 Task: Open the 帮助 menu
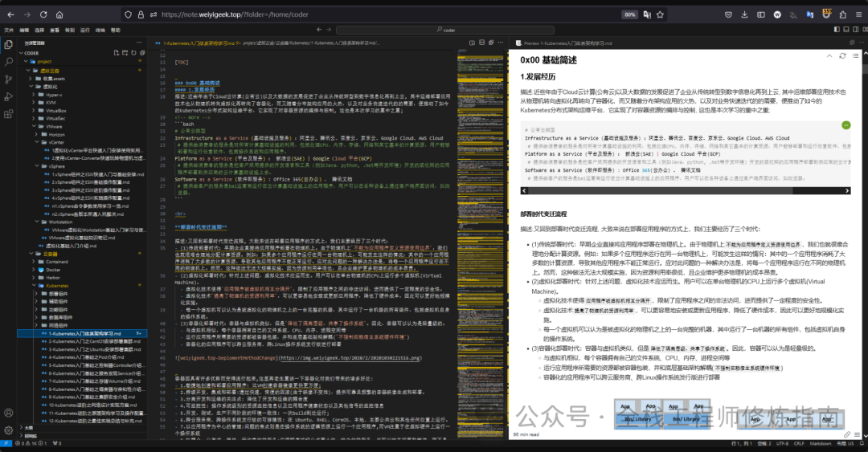[115, 30]
